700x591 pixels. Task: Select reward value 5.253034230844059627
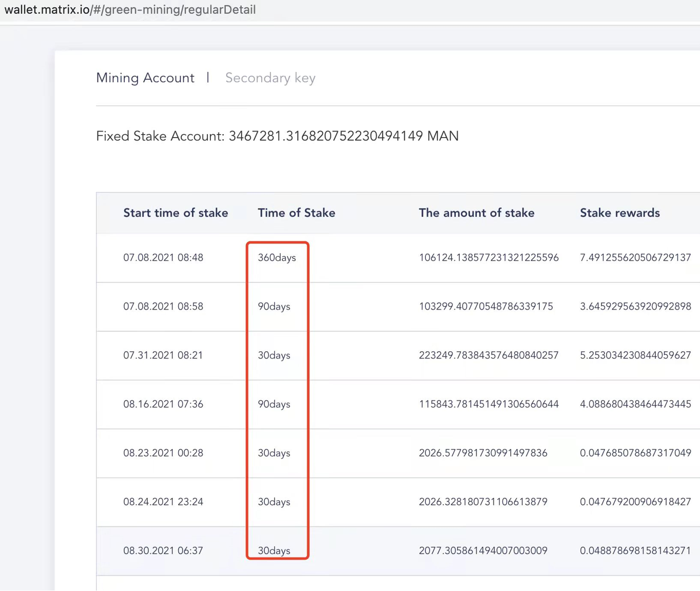(x=635, y=355)
